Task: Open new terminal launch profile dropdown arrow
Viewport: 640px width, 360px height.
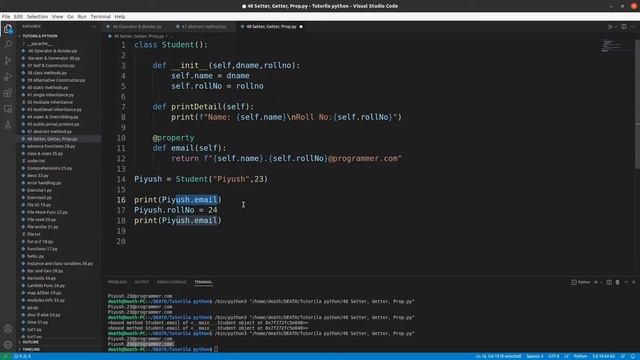Action: [x=601, y=282]
